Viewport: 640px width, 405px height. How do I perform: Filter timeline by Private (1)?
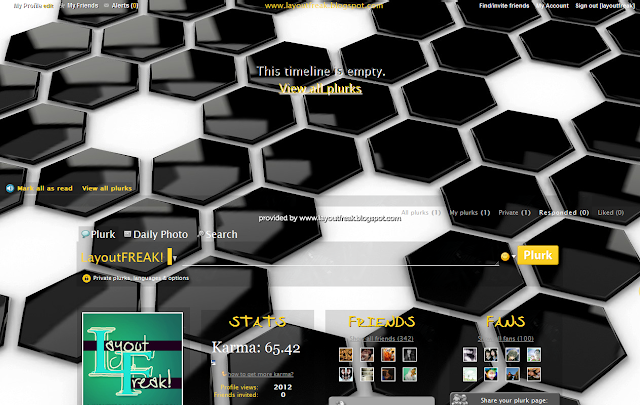[x=514, y=212]
